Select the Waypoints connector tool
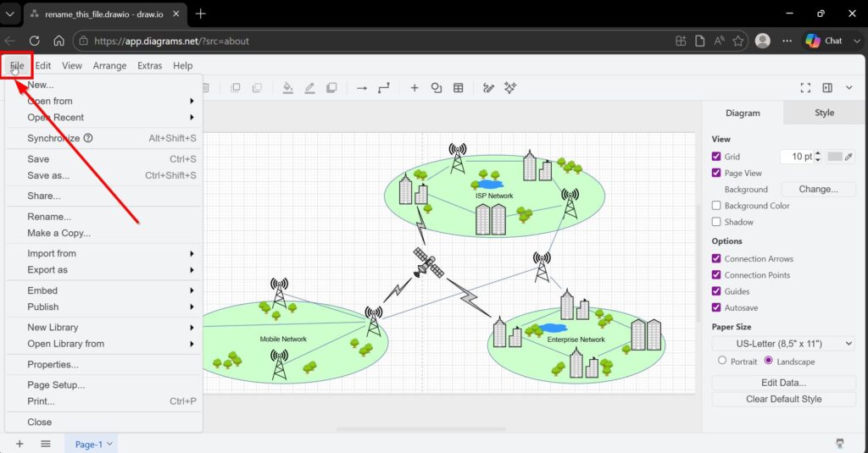The width and height of the screenshot is (868, 453). click(384, 88)
